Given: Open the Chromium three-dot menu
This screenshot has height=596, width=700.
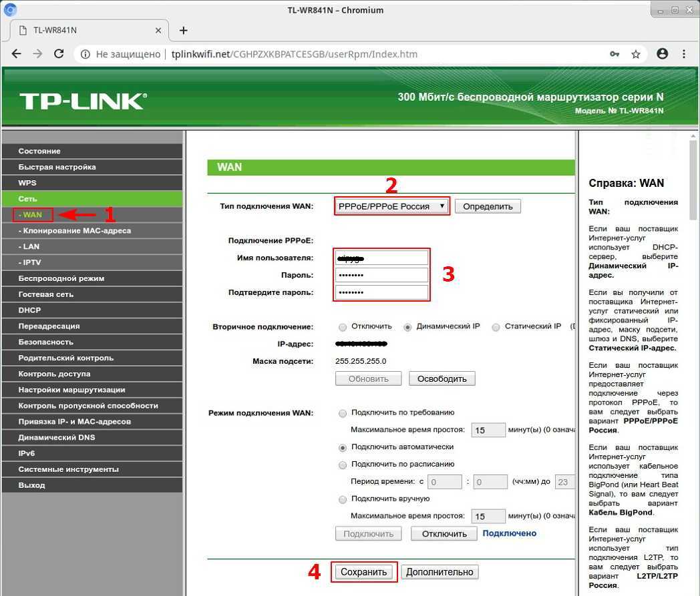Looking at the screenshot, I should [684, 54].
